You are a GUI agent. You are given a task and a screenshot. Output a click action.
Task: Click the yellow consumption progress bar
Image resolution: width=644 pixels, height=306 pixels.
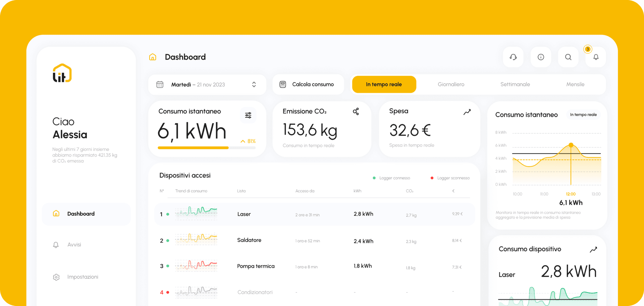coord(193,148)
